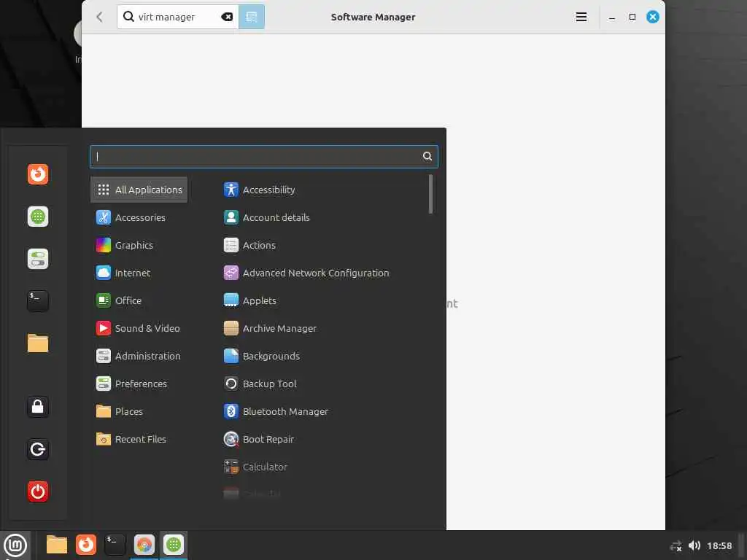Open Software Manager hamburger menu
The width and height of the screenshot is (747, 560).
[581, 17]
